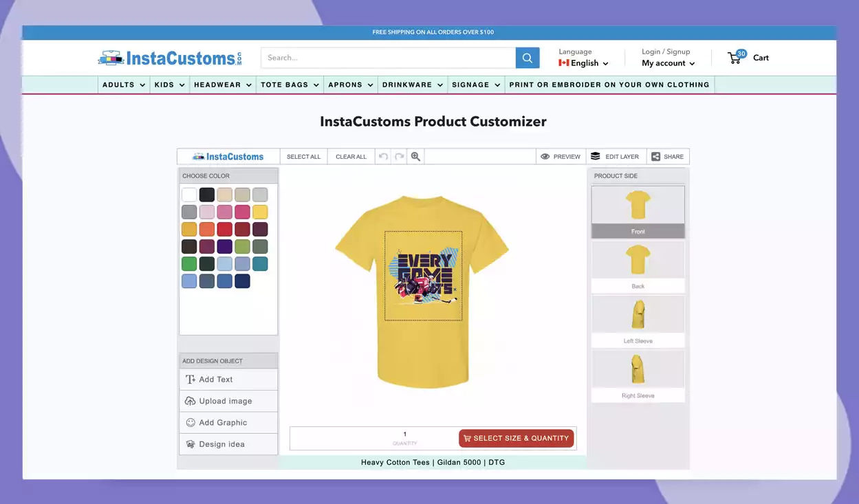
Task: Select the Front product side
Action: pyautogui.click(x=638, y=212)
